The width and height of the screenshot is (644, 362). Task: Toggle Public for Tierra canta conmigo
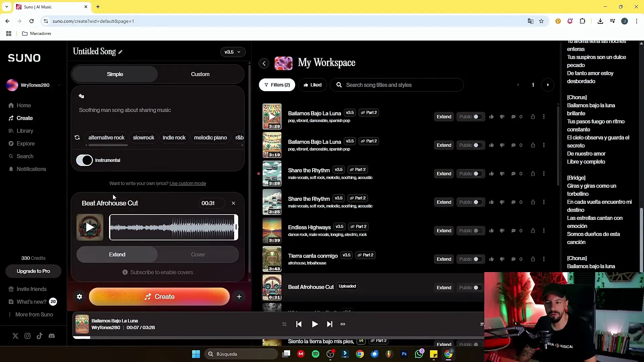click(478, 259)
